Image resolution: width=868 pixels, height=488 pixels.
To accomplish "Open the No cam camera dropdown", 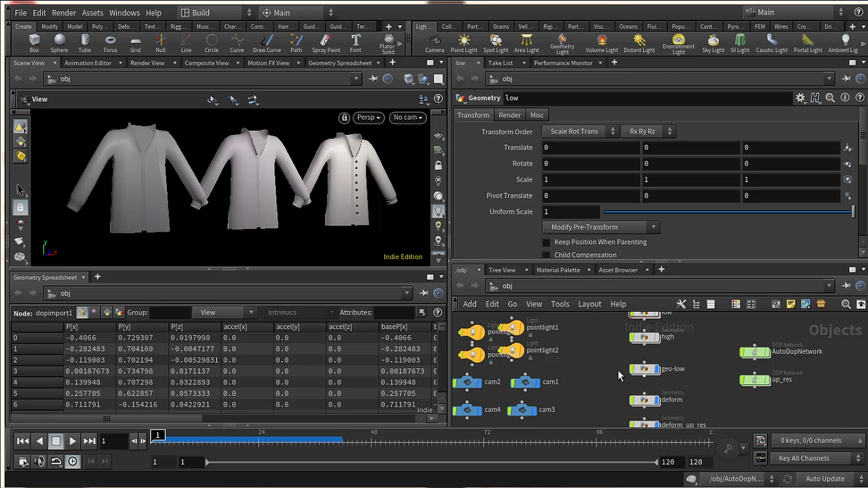I will 408,117.
